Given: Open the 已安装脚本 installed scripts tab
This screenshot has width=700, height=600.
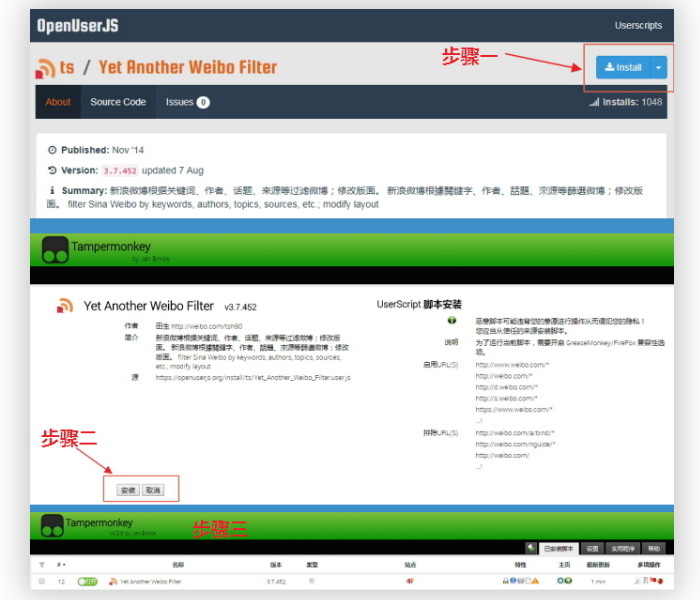Looking at the screenshot, I should (558, 549).
